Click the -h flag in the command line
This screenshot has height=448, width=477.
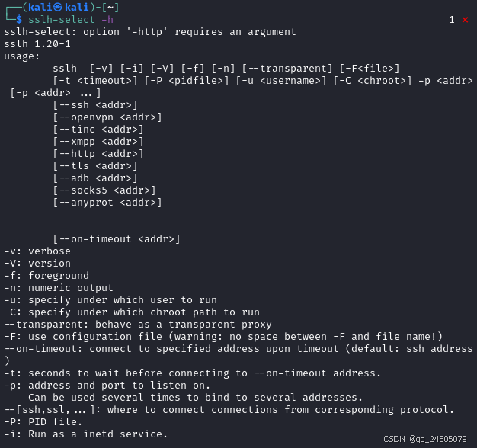(x=107, y=20)
